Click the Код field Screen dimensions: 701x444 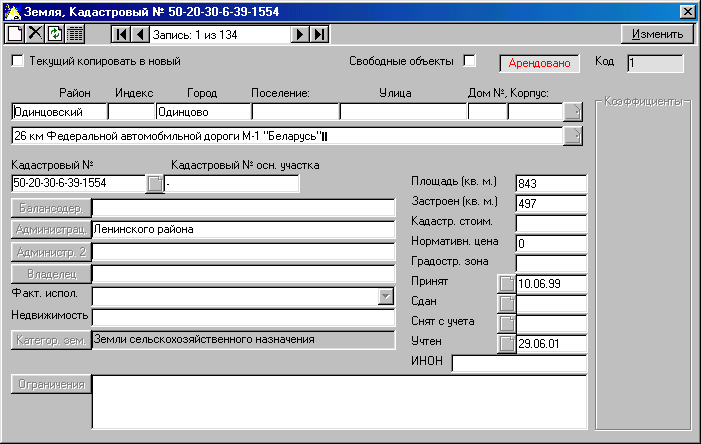point(655,63)
